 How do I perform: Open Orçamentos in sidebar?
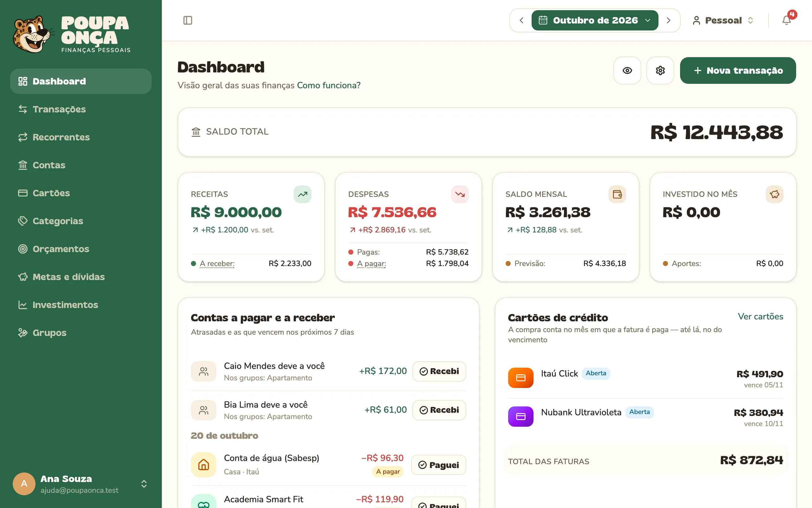click(x=81, y=249)
